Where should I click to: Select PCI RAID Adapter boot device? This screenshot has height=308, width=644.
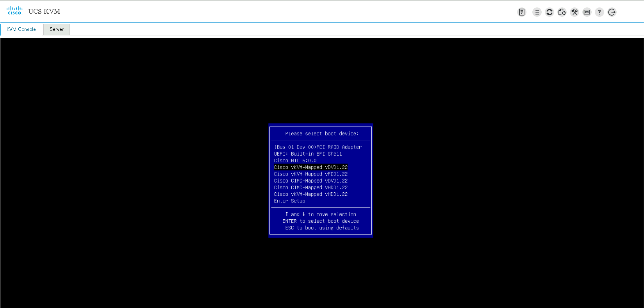tap(318, 147)
